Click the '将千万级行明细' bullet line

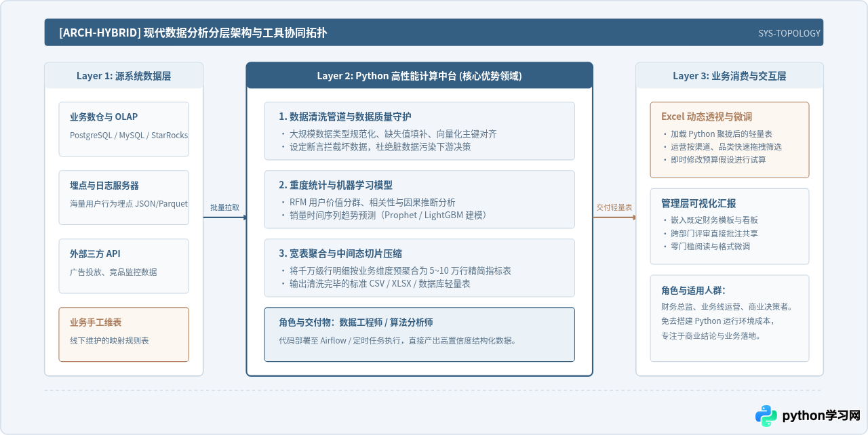(395, 271)
